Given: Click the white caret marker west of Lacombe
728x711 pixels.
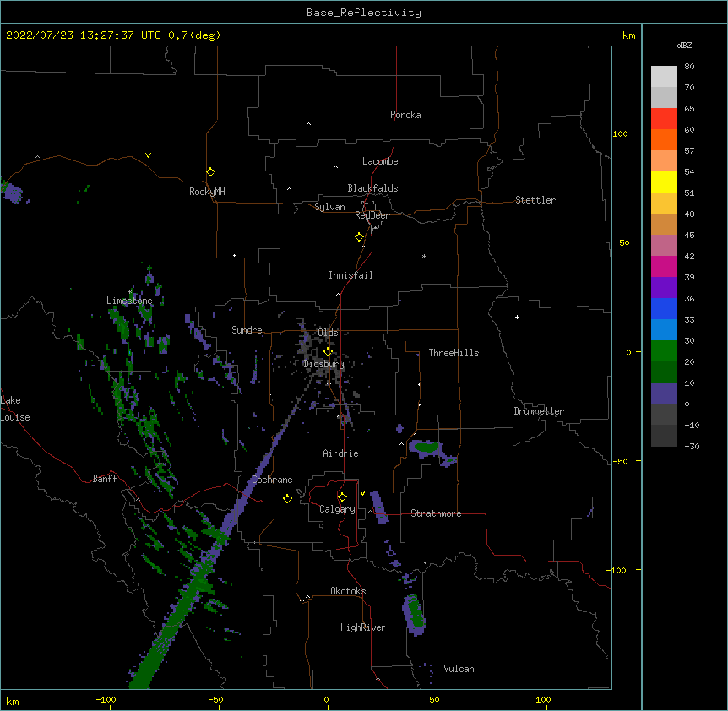Looking at the screenshot, I should 335,167.
